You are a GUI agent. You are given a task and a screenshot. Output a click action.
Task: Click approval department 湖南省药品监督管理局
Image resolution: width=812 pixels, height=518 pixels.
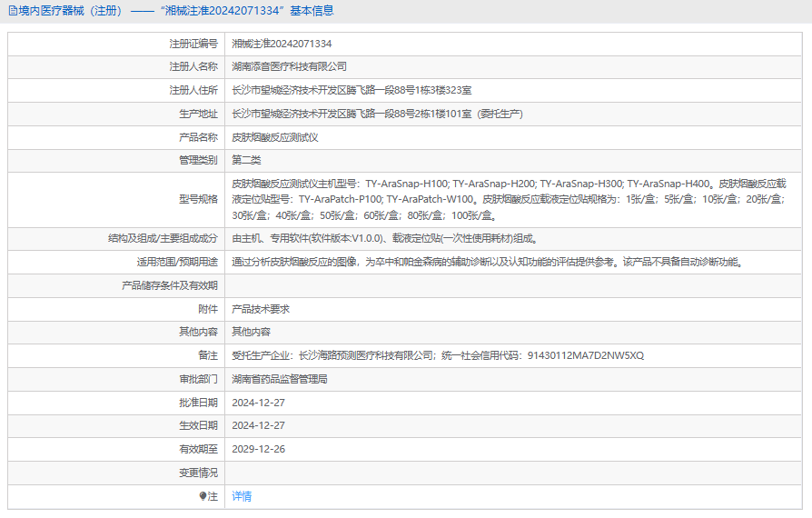click(280, 379)
